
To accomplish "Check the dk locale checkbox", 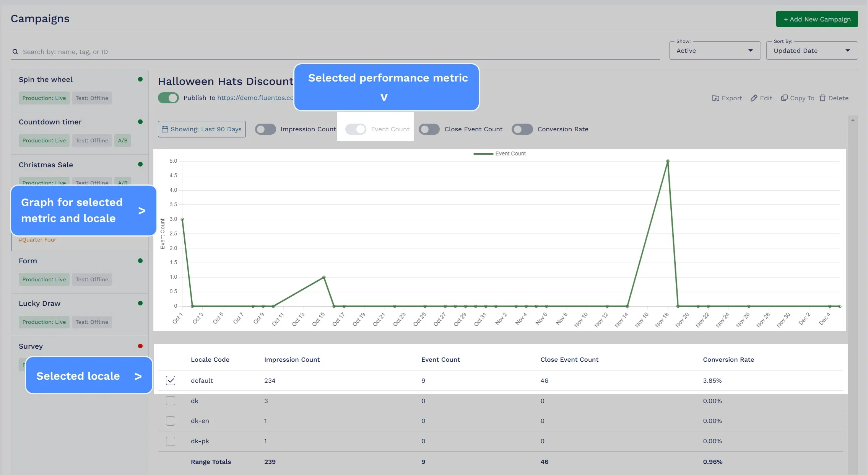I will pyautogui.click(x=171, y=401).
